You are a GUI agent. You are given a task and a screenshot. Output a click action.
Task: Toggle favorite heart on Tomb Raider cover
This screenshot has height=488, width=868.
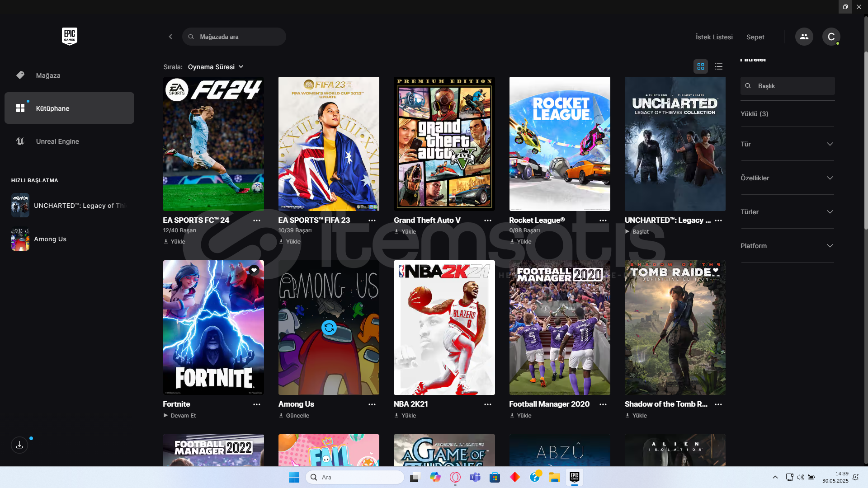(716, 270)
